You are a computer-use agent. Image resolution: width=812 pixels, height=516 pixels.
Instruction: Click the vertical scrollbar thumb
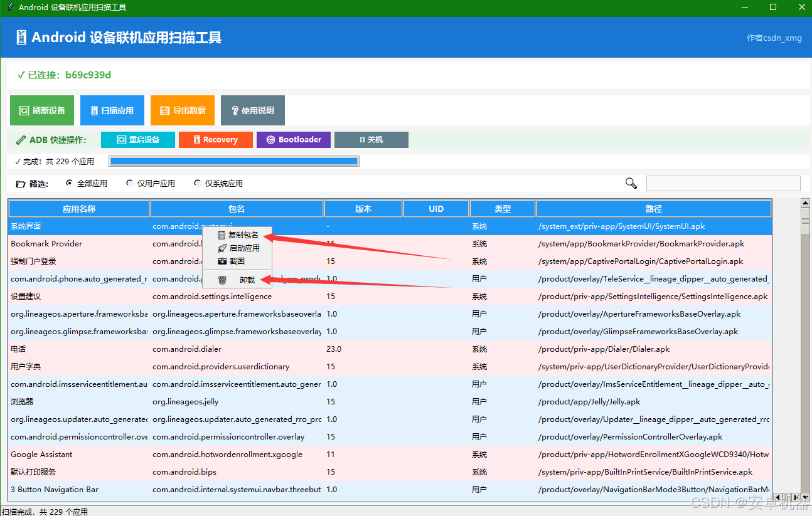click(805, 221)
